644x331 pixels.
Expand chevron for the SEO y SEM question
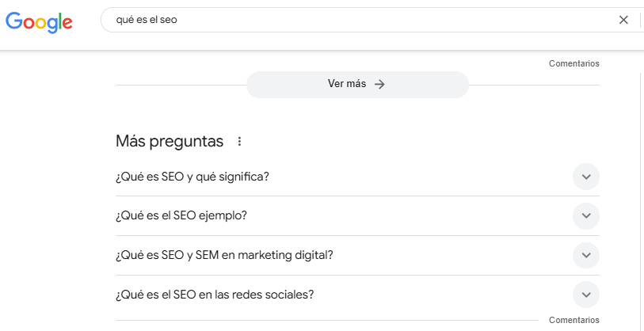(x=586, y=255)
